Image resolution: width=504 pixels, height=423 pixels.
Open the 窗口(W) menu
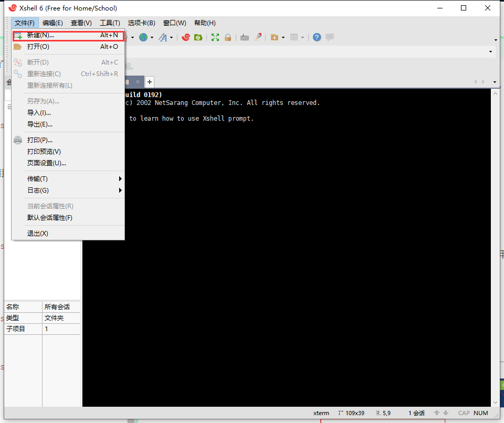[174, 23]
